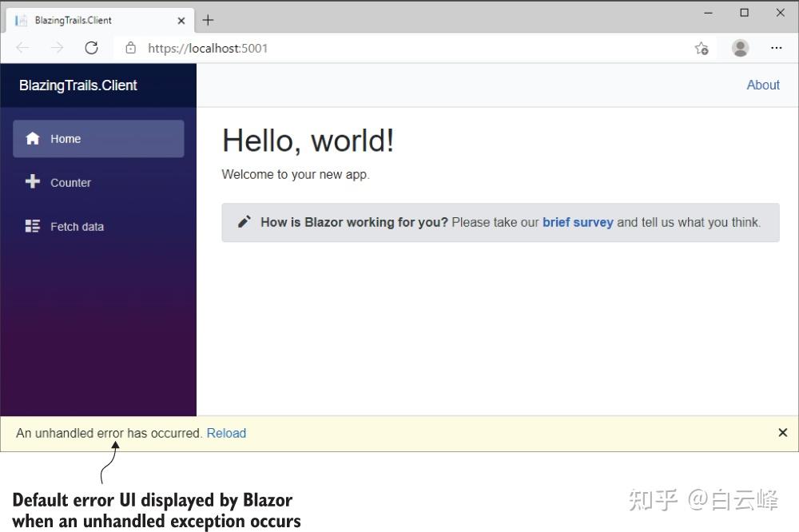Screen dimensions: 799x532
Task: Click the Home navigation item
Action: click(66, 138)
